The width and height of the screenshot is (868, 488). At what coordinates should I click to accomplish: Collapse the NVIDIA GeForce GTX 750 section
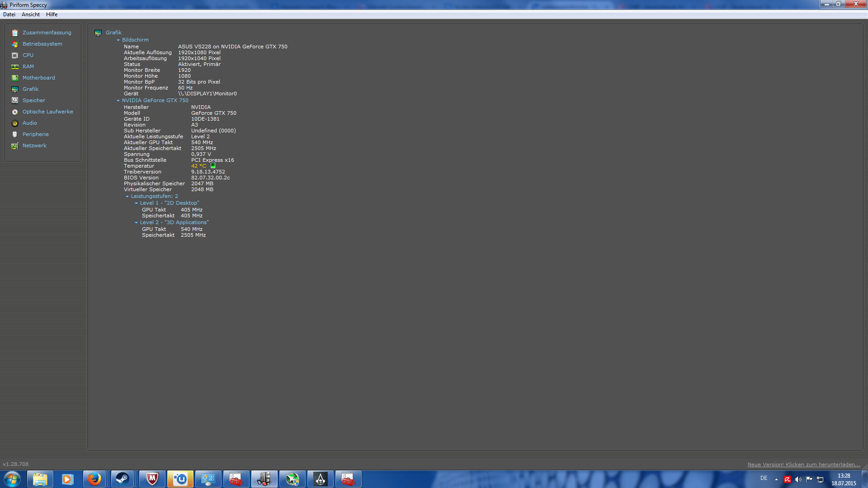coord(118,101)
